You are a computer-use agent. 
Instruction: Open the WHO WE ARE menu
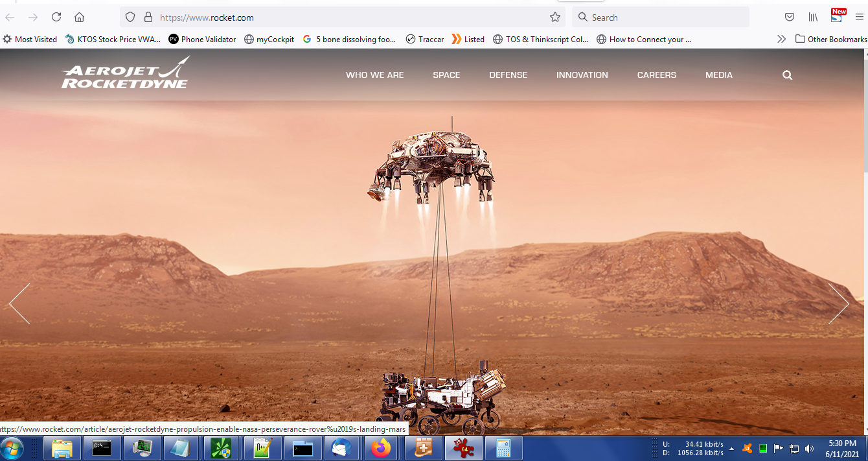374,75
